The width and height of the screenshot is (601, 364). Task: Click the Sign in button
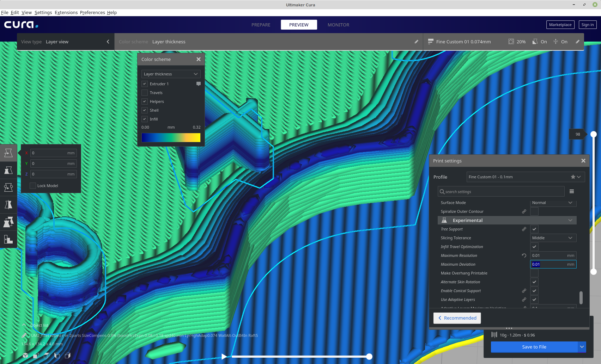coord(588,25)
